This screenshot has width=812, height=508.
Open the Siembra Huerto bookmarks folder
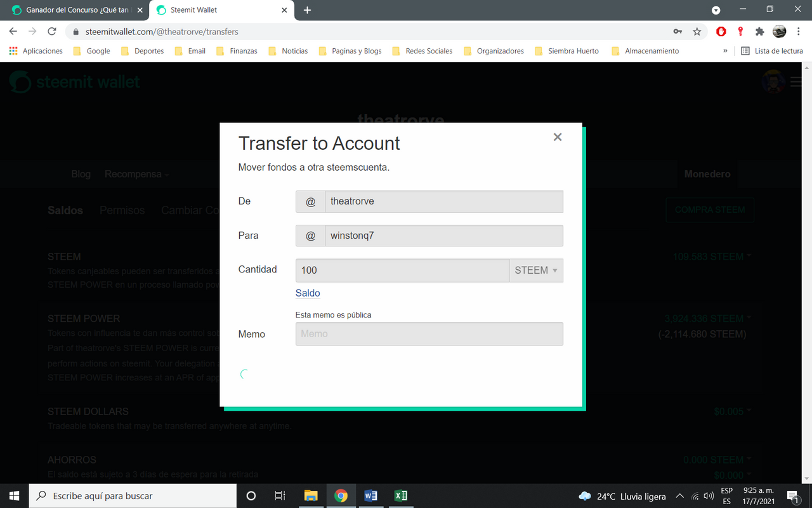pos(566,51)
